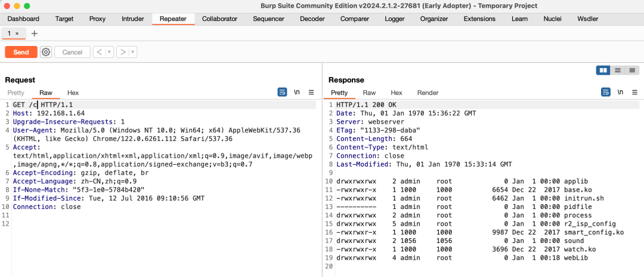Select combined tabbed layout icon

631,70
